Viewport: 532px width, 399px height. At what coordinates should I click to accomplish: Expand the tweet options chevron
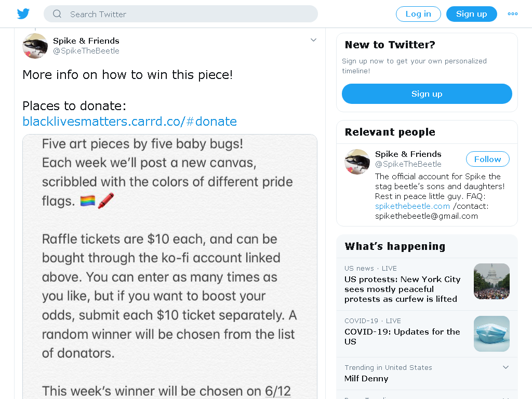point(313,40)
